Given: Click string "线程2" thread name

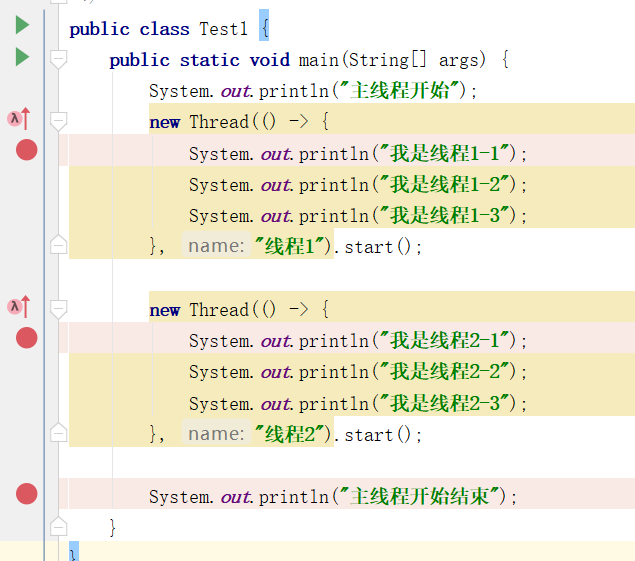Looking at the screenshot, I should click(289, 434).
